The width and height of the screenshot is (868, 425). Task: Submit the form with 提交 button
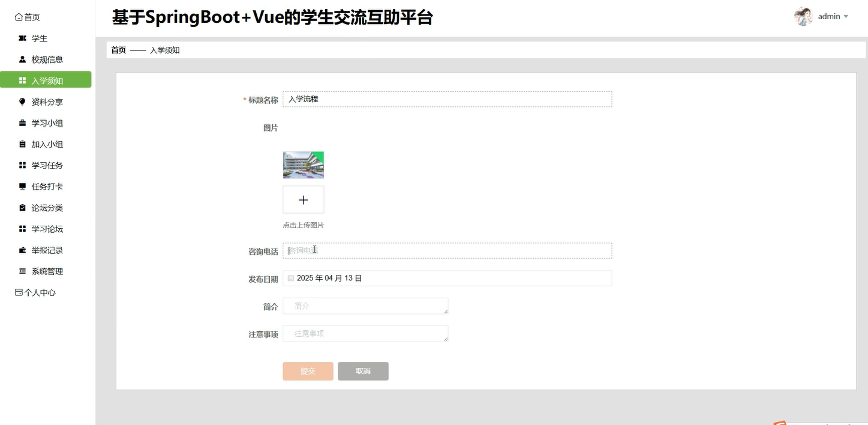[x=308, y=371]
